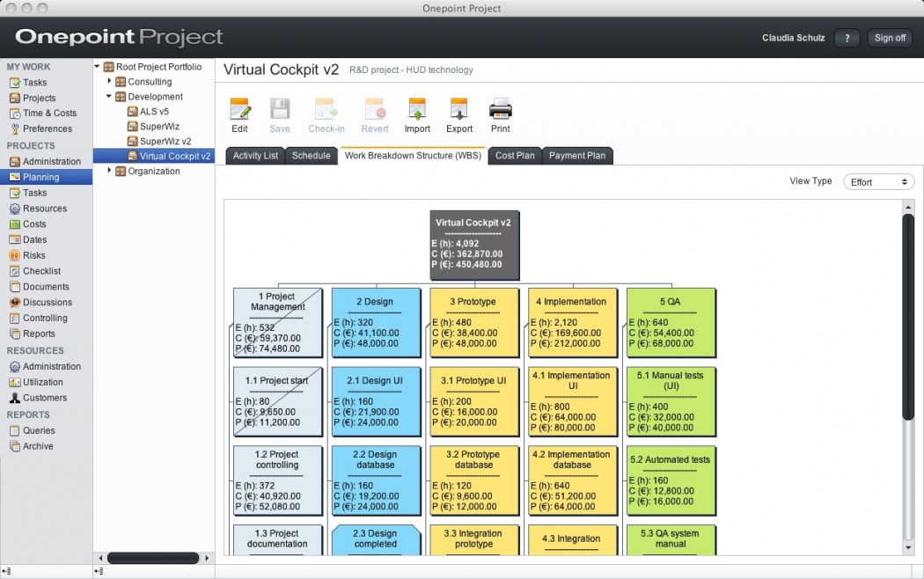The height and width of the screenshot is (579, 924).
Task: Click the Sign off button
Action: coord(890,38)
